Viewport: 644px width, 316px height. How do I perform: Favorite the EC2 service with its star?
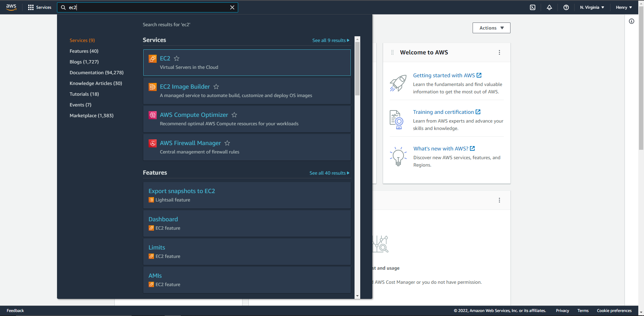[x=177, y=58]
